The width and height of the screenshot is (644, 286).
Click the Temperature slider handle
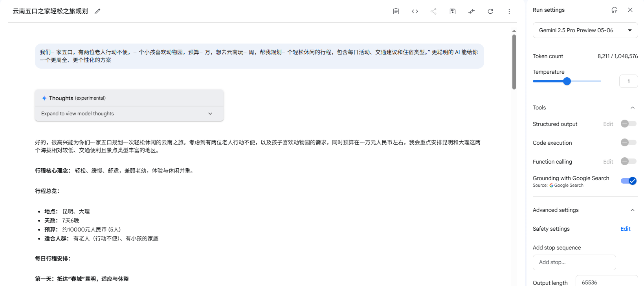(567, 81)
